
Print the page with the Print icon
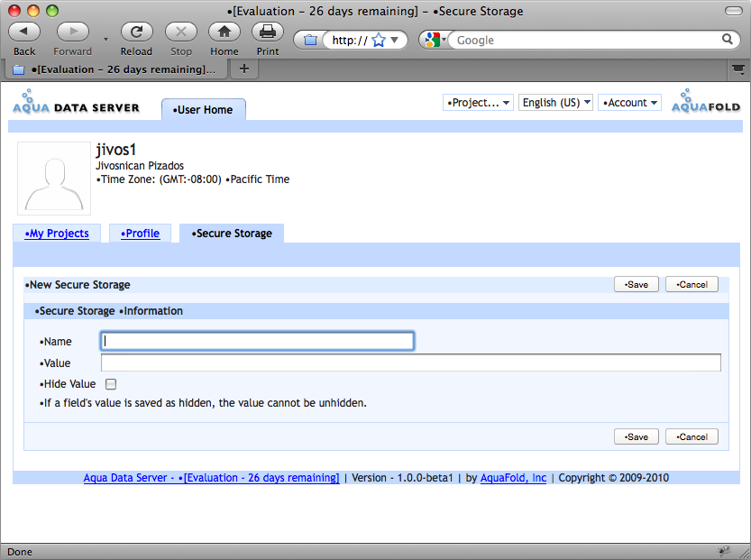point(267,32)
